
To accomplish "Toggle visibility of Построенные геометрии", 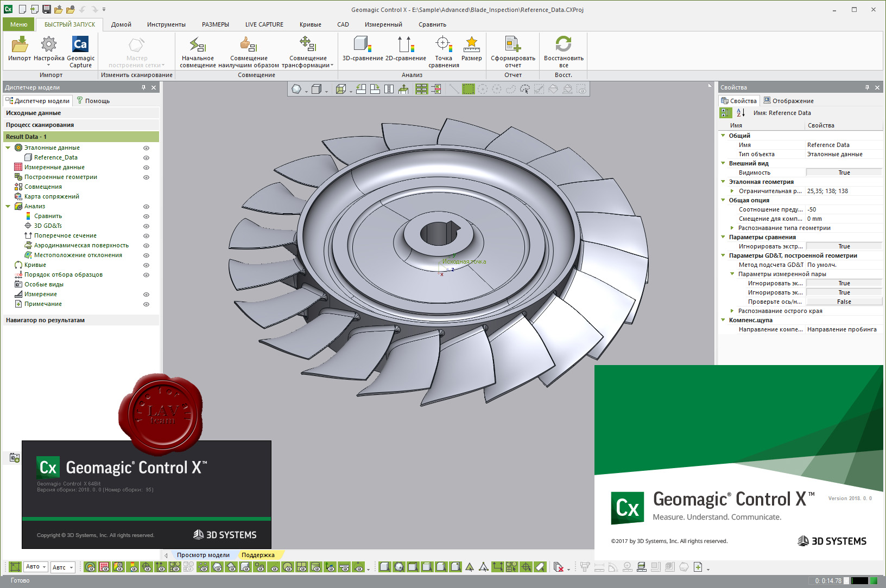I will coord(146,177).
